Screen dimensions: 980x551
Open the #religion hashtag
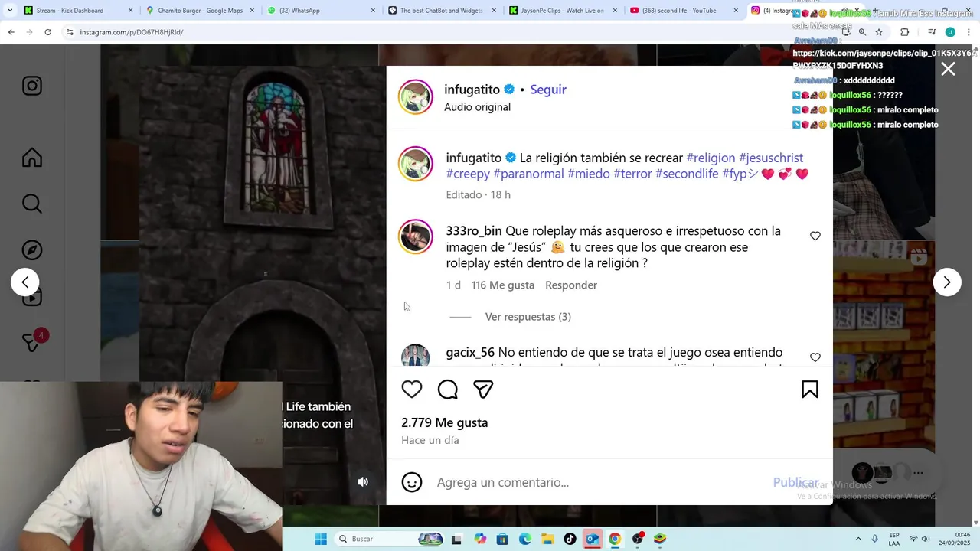(710, 158)
